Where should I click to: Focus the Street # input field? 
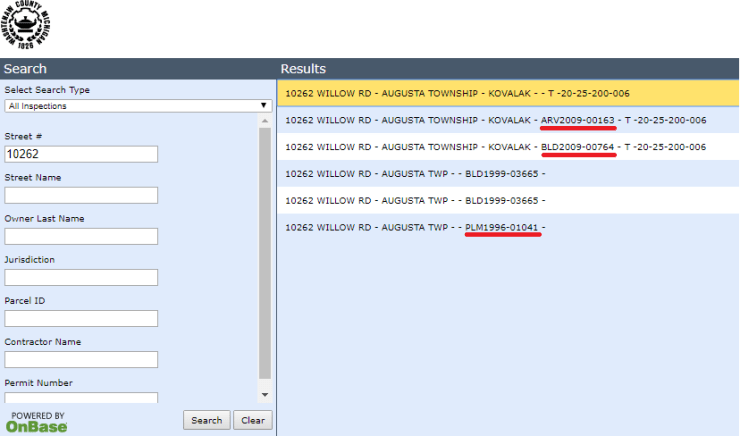pyautogui.click(x=81, y=154)
